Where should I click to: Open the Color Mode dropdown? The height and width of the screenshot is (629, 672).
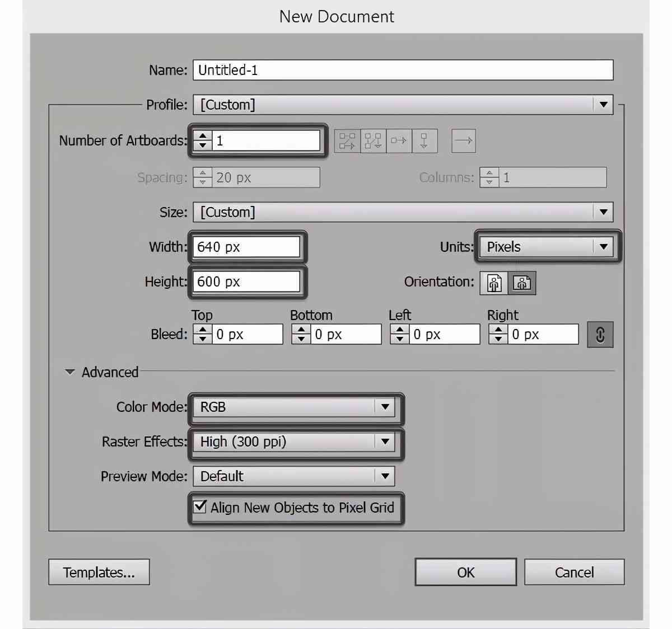(294, 407)
